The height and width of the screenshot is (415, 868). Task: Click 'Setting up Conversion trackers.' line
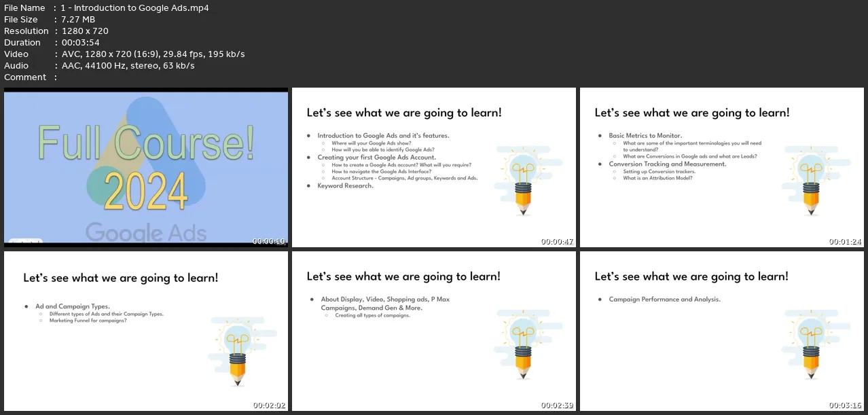tap(659, 172)
